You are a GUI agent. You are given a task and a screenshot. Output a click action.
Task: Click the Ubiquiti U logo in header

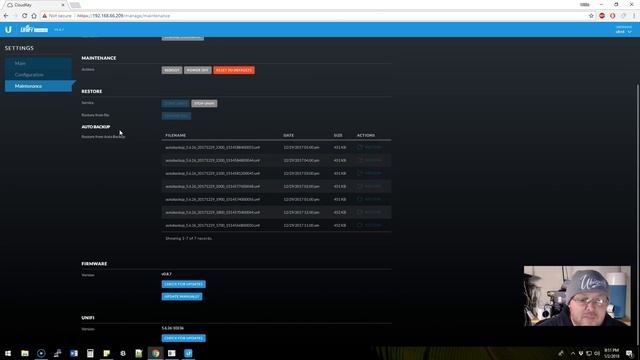8,30
